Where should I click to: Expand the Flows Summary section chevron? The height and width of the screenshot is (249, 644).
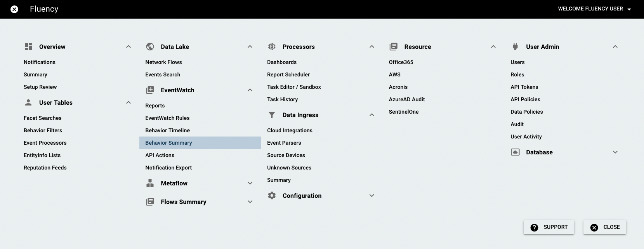coord(250,202)
